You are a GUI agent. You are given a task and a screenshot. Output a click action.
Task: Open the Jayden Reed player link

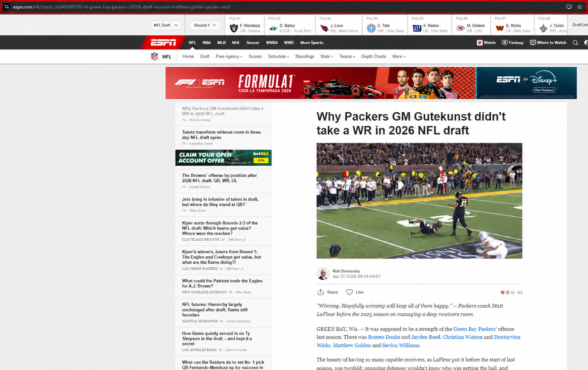(425, 337)
